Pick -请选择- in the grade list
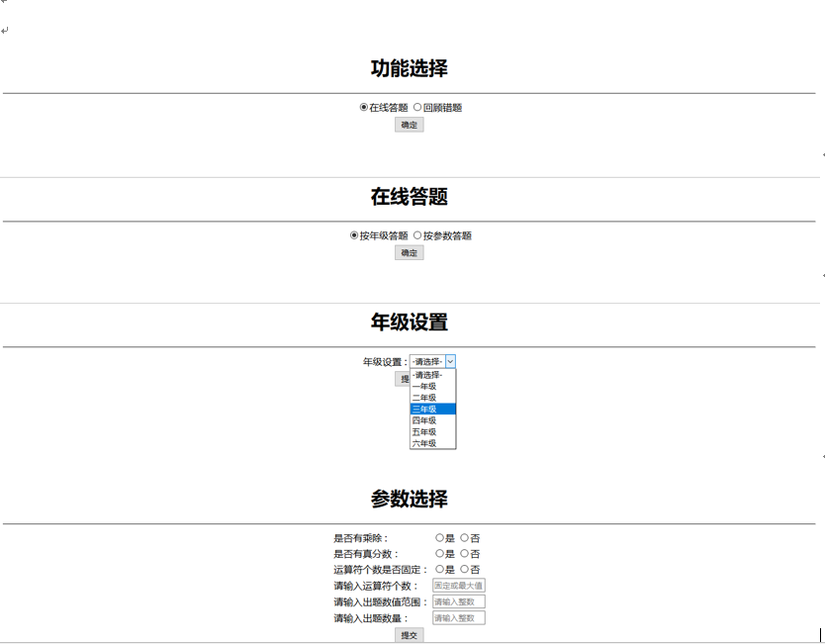 [x=433, y=375]
